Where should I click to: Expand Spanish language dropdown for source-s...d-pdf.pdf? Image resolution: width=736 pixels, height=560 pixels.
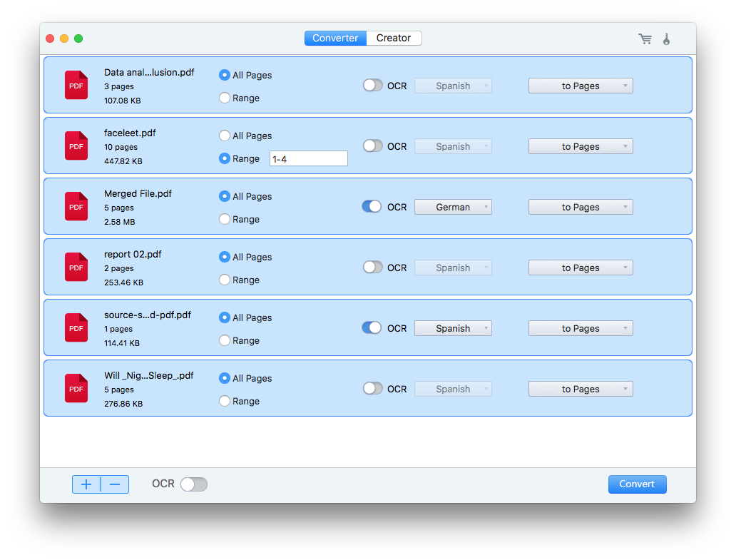(453, 328)
